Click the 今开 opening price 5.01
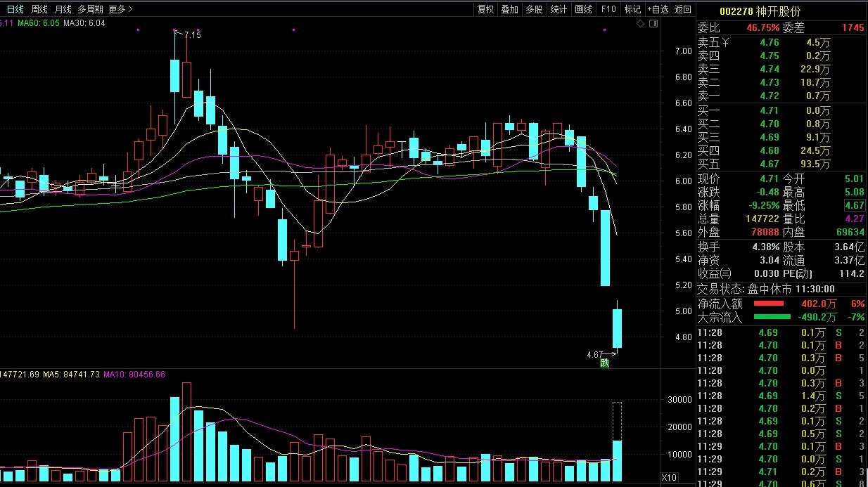Image resolution: width=868 pixels, height=487 pixels. tap(855, 178)
